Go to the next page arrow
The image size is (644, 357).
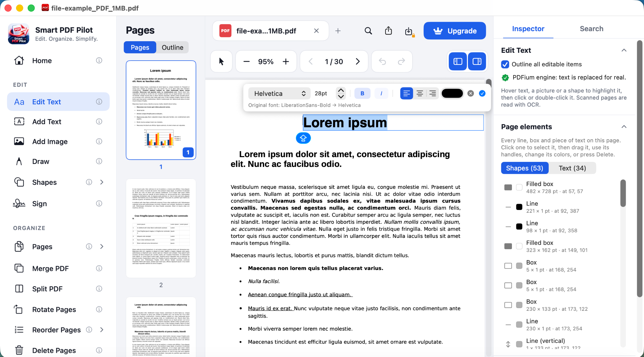(358, 62)
